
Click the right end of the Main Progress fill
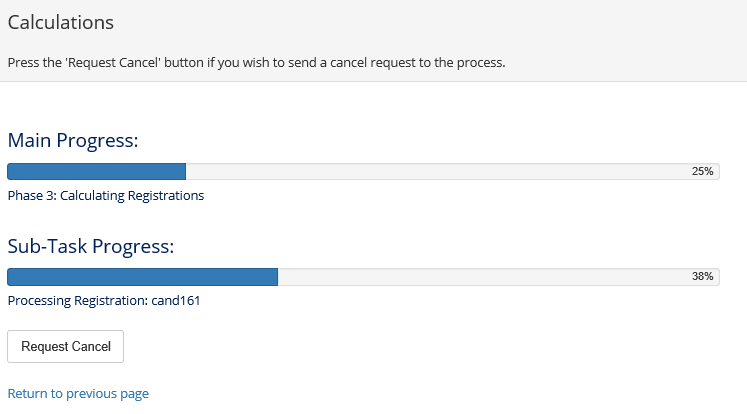pos(183,171)
